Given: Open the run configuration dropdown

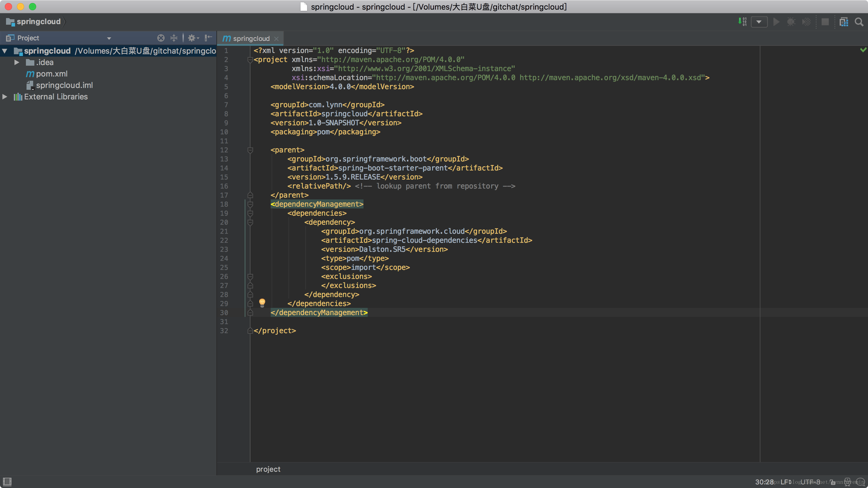Looking at the screenshot, I should (759, 22).
